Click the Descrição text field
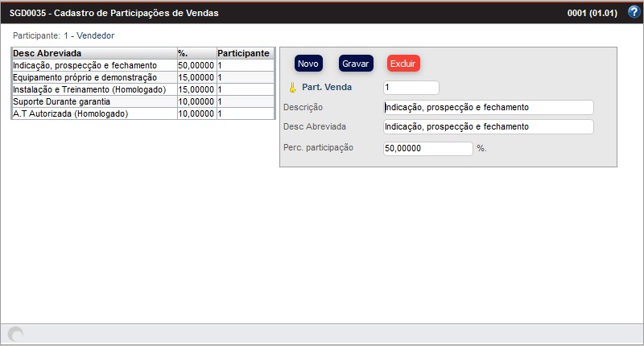644x346 pixels. click(x=488, y=107)
